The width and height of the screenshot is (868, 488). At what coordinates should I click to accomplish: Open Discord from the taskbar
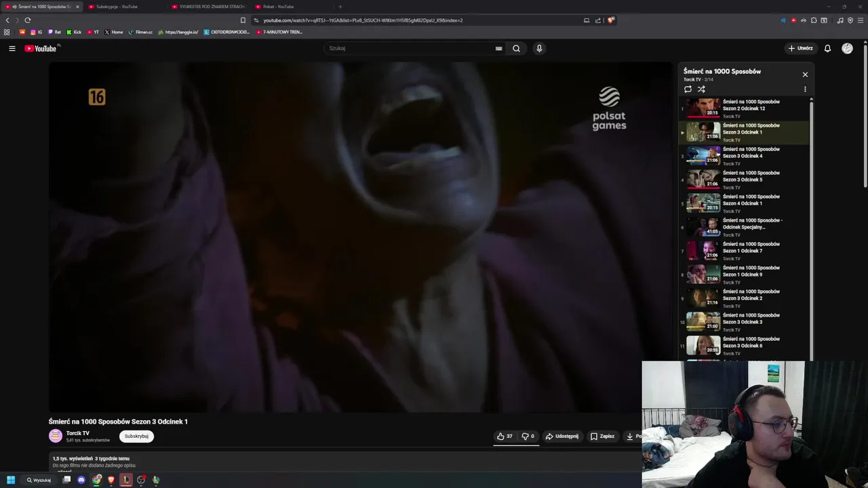tap(81, 480)
